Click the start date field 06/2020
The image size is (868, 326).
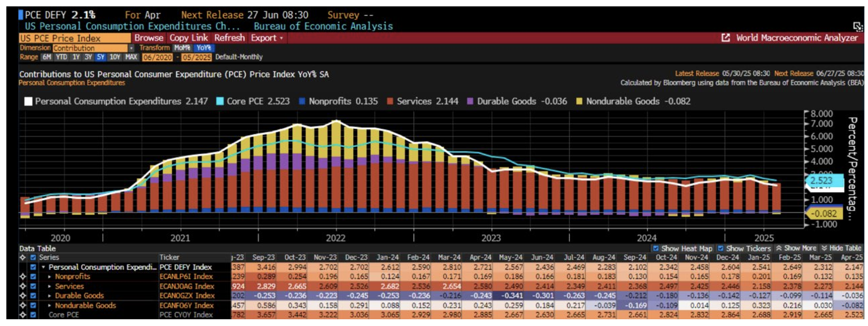click(157, 57)
